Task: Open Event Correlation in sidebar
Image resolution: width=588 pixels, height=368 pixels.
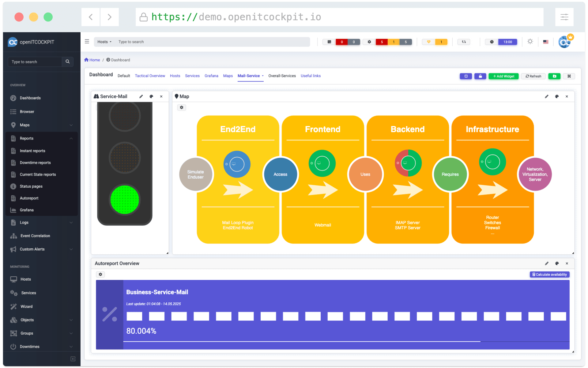Action: point(41,236)
